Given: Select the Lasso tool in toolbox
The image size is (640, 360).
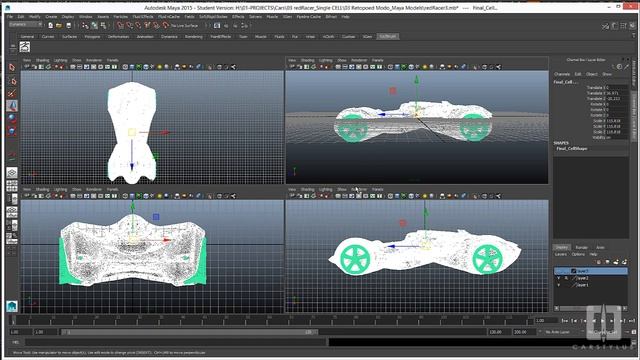Looking at the screenshot, I should click(x=12, y=80).
